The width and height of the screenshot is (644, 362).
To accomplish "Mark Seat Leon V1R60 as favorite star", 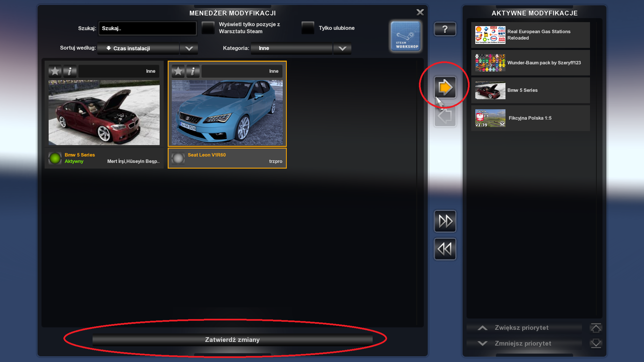I will point(178,71).
